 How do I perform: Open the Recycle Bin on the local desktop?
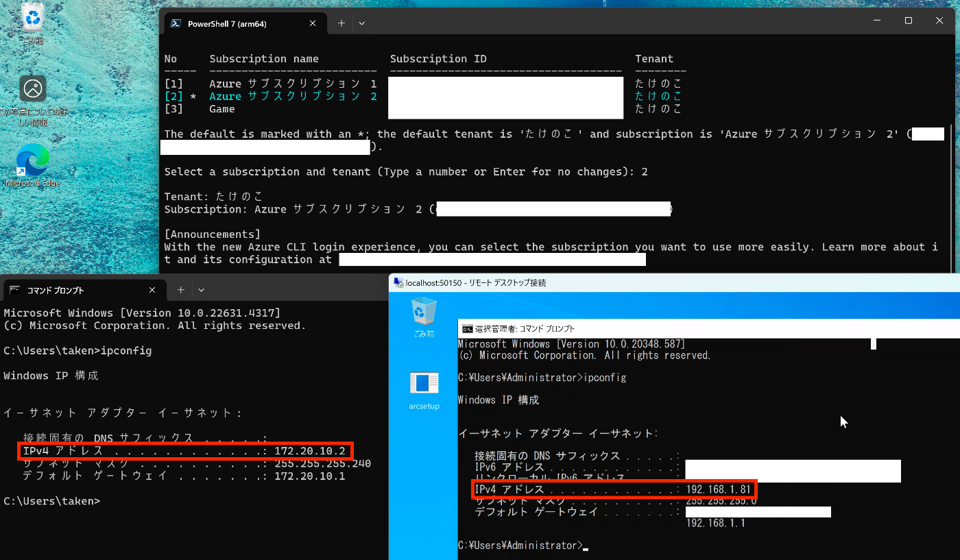click(x=32, y=23)
